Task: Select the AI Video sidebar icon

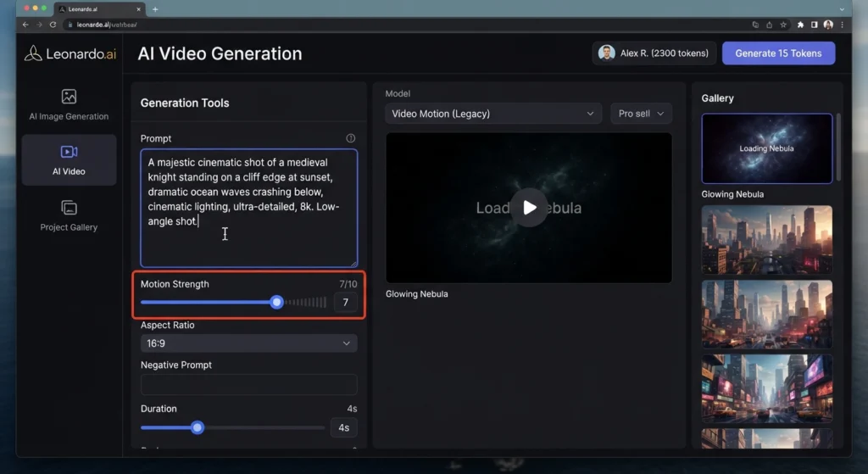Action: click(69, 152)
